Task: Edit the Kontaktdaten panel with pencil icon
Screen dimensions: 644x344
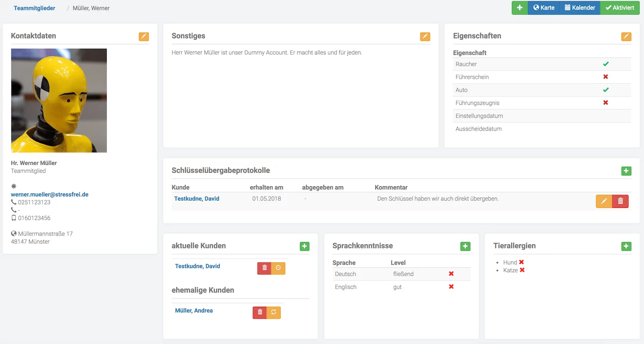Action: point(144,36)
